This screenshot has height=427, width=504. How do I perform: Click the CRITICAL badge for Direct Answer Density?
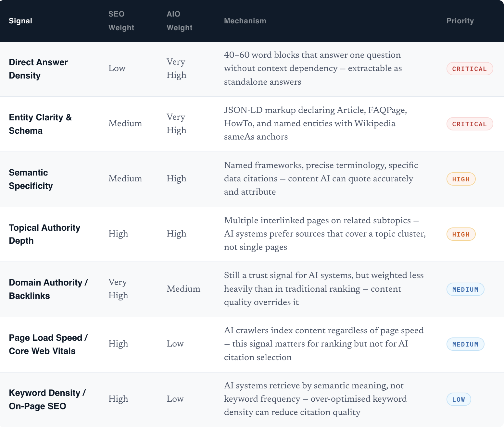point(470,68)
